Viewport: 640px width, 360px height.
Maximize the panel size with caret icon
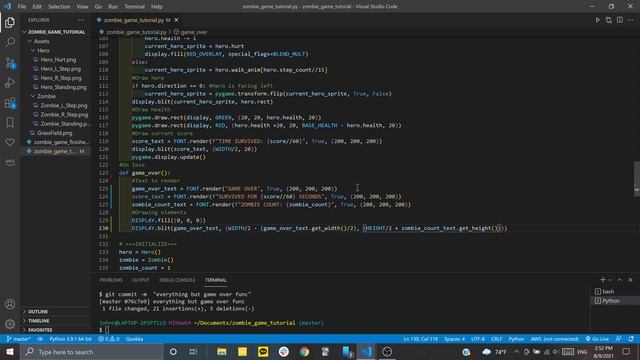[x=619, y=280]
